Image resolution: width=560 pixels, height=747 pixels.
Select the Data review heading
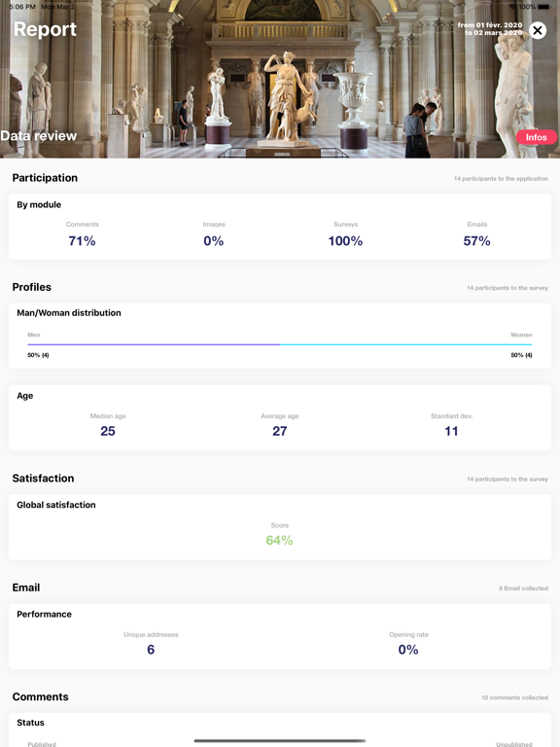pos(39,136)
